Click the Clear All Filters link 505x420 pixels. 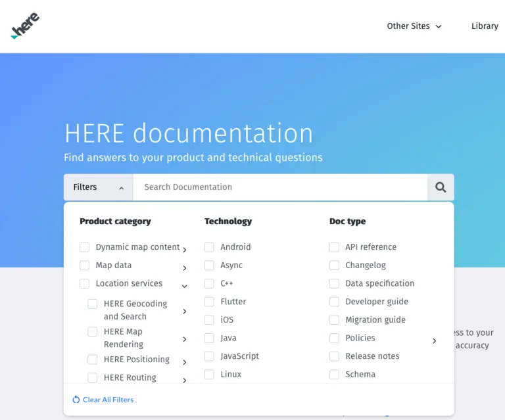point(108,400)
